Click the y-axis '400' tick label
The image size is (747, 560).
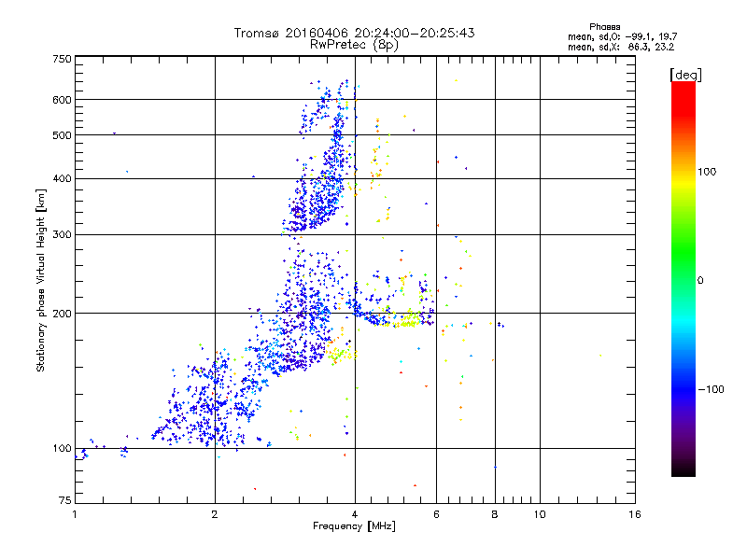pos(62,179)
